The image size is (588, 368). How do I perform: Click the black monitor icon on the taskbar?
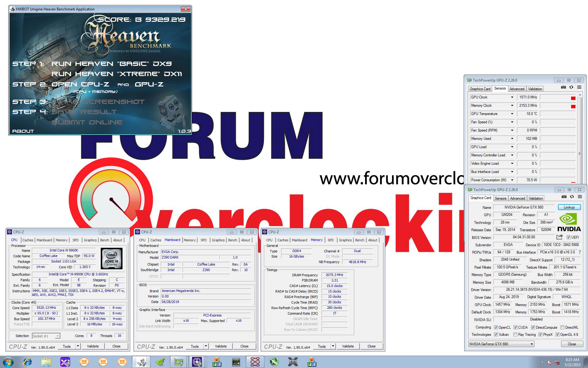click(x=236, y=362)
